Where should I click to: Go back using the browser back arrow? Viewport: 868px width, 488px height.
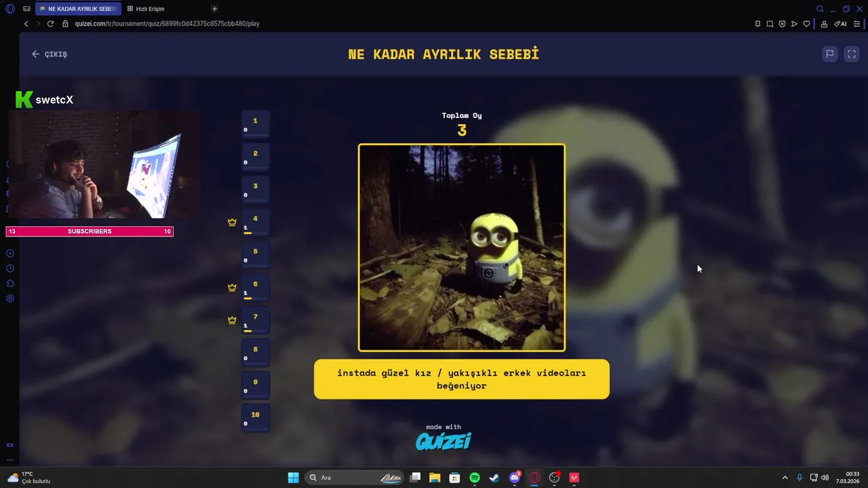pyautogui.click(x=26, y=24)
